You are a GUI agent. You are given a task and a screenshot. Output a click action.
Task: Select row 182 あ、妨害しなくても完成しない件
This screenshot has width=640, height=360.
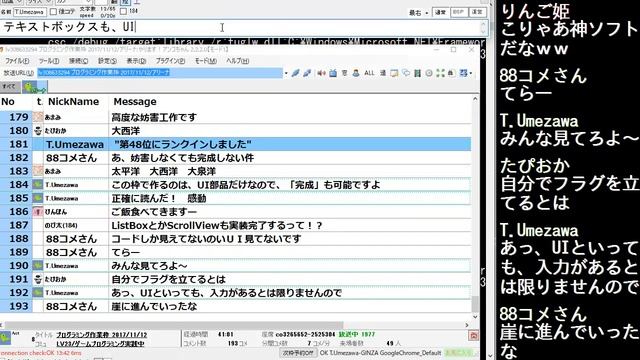click(x=236, y=158)
